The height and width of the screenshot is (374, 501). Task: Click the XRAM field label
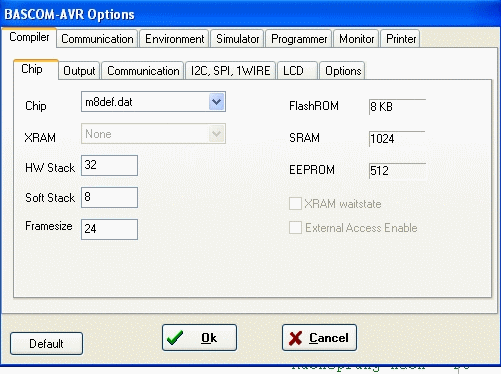40,138
